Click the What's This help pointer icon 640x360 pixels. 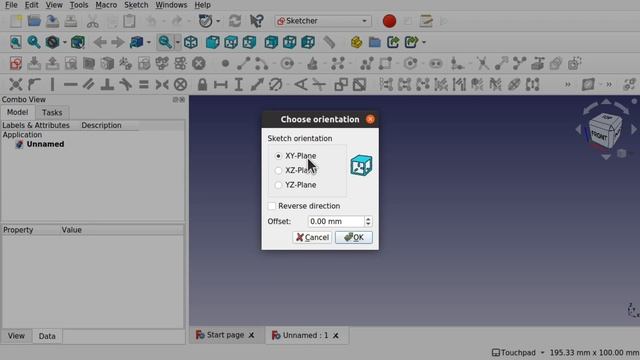(256, 21)
